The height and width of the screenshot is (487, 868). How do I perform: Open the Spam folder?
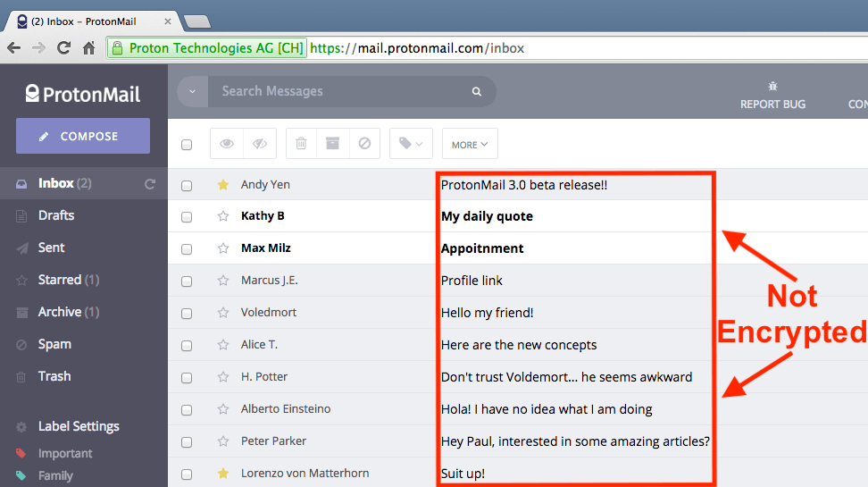(54, 344)
